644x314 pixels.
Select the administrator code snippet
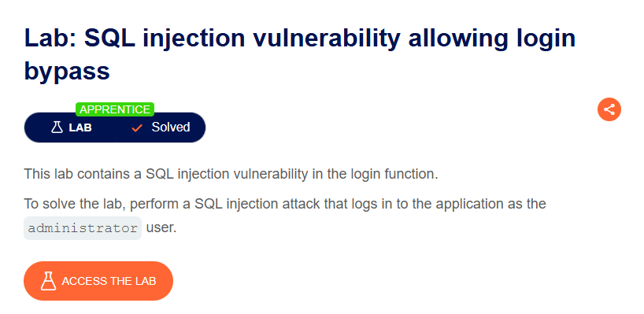tap(83, 228)
